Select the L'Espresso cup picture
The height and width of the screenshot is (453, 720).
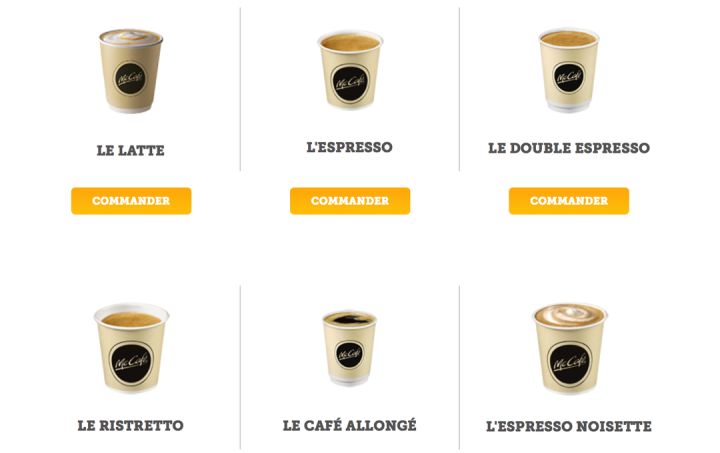point(350,70)
